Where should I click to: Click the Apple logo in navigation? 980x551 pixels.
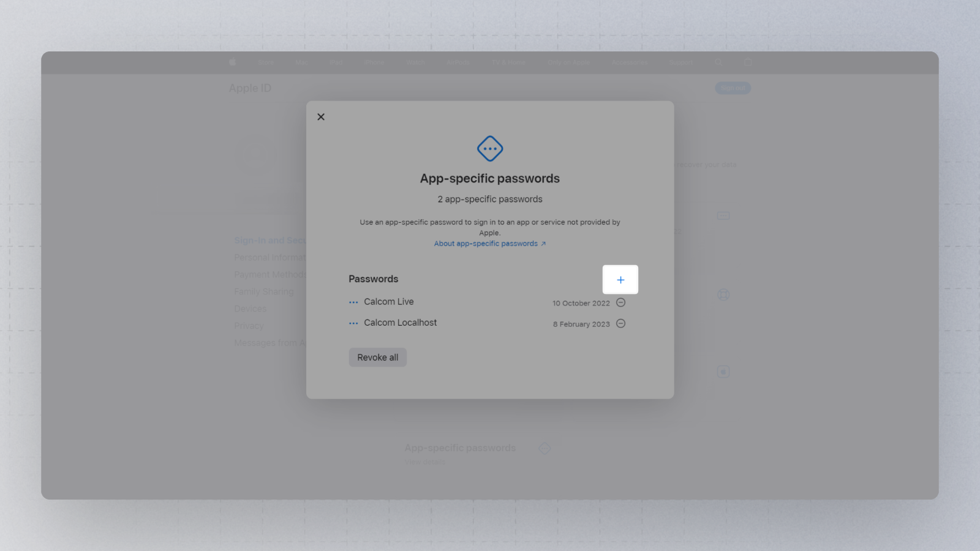pyautogui.click(x=232, y=62)
